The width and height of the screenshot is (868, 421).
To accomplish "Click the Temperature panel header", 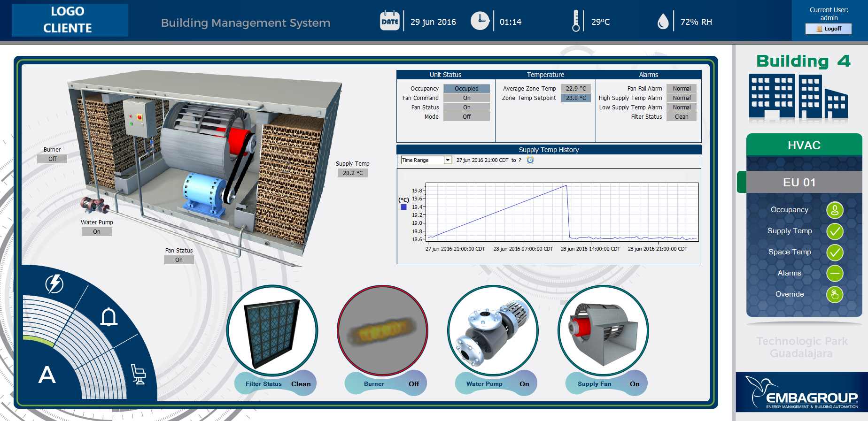I will [x=545, y=75].
